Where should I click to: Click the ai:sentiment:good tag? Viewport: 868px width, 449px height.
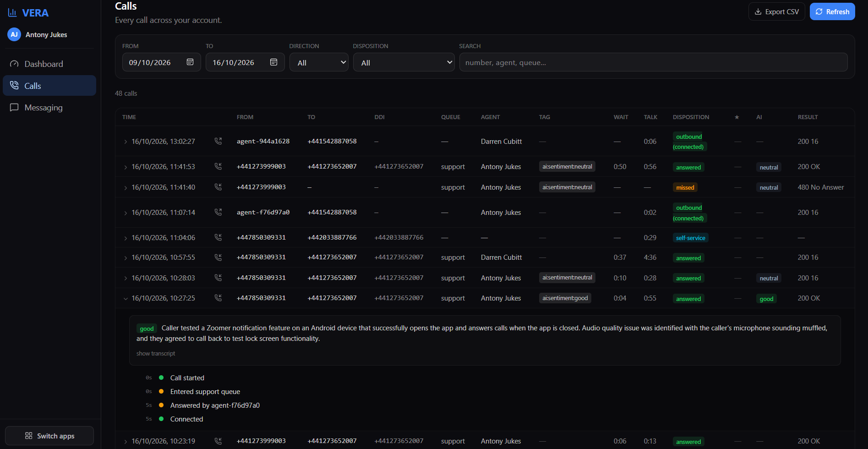(565, 298)
